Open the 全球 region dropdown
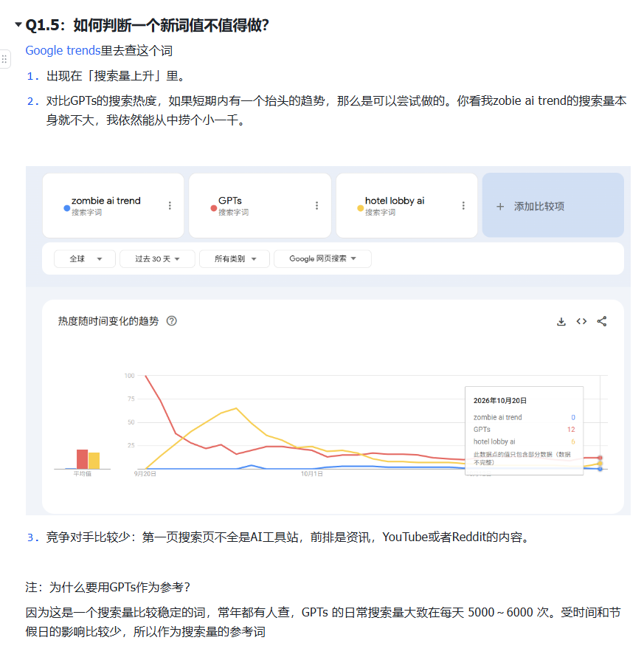644x660 pixels. coord(85,259)
